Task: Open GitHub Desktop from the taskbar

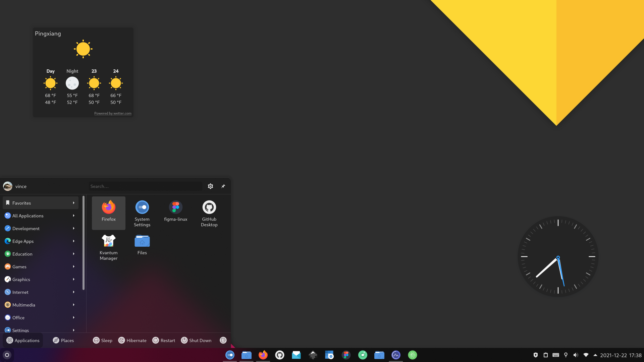Action: pyautogui.click(x=280, y=355)
